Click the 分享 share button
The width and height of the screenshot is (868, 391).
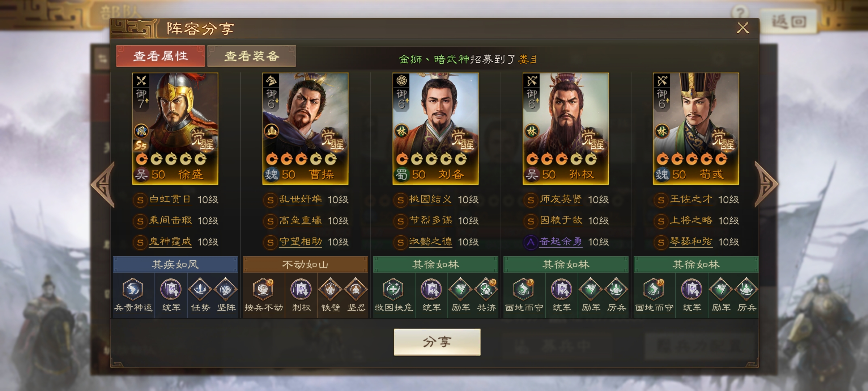[x=437, y=342]
